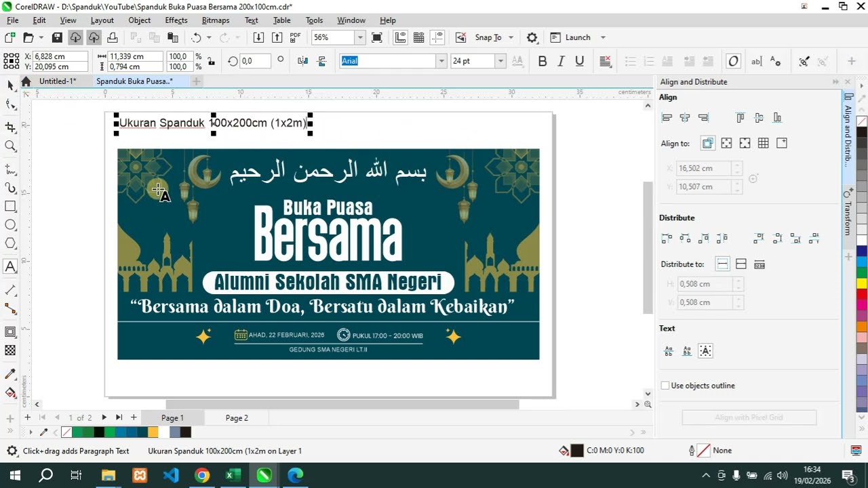
Task: Click the Import icon in toolbar
Action: pos(258,37)
